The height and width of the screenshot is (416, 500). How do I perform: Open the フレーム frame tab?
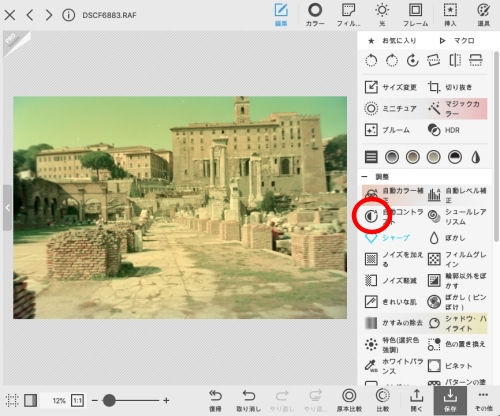tap(415, 15)
